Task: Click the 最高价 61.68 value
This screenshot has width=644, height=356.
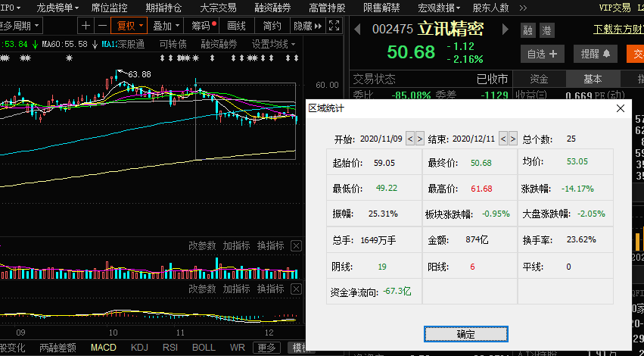Action: tap(481, 189)
